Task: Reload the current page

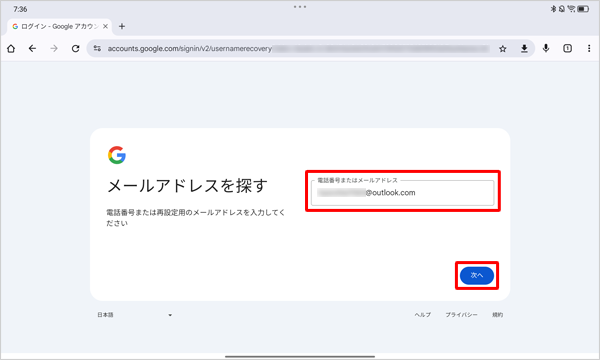Action: [75, 49]
